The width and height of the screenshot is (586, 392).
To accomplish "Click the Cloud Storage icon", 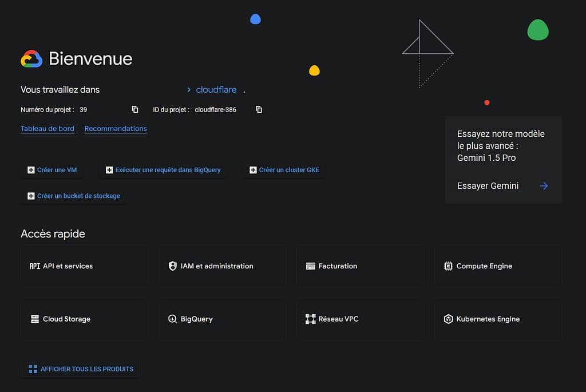I will tap(35, 319).
